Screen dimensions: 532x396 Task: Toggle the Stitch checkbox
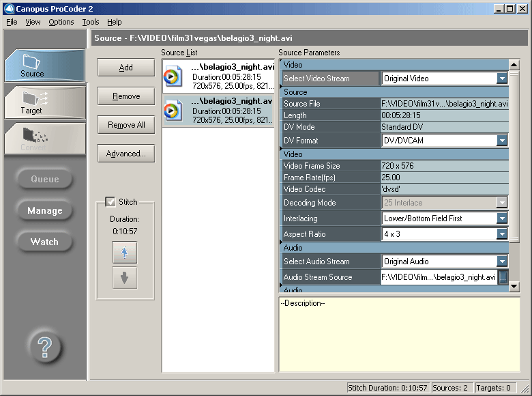(110, 201)
